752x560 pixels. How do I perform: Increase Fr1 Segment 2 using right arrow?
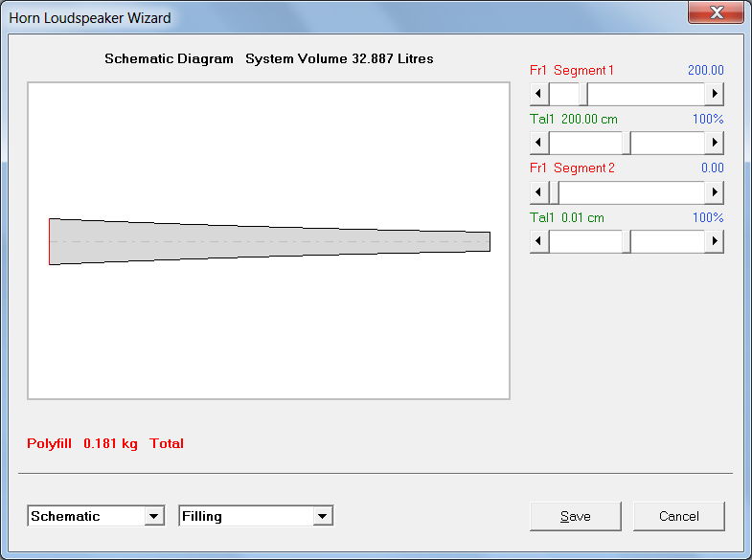714,192
